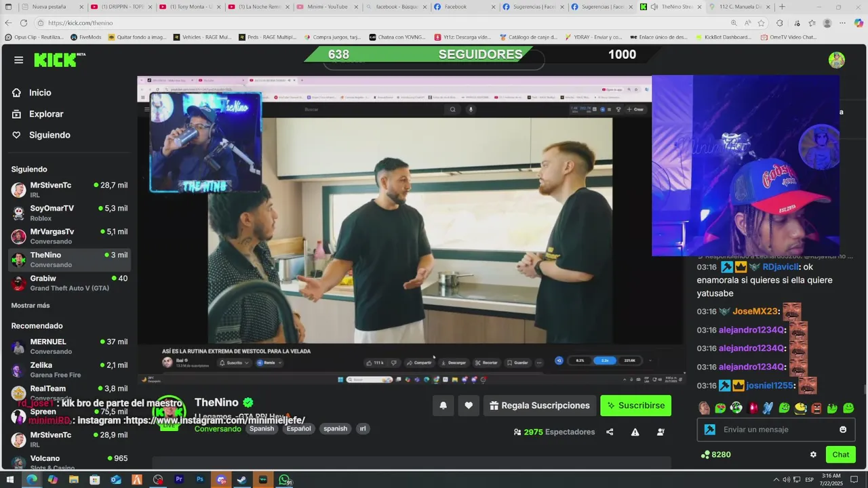This screenshot has width=868, height=488.
Task: Click the stream video player
Action: 411,230
